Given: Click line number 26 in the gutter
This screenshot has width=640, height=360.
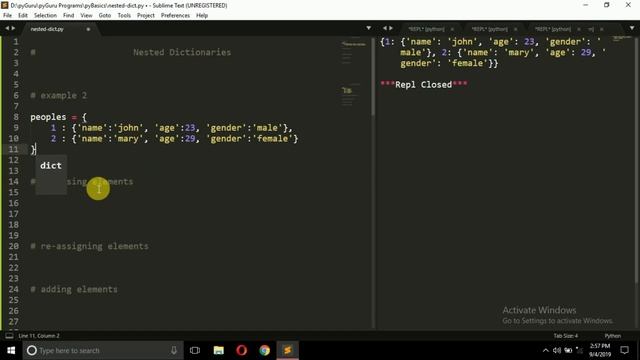Looking at the screenshot, I should (13, 311).
